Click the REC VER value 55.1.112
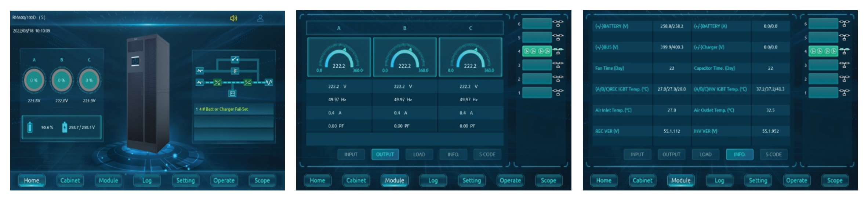 (x=672, y=131)
